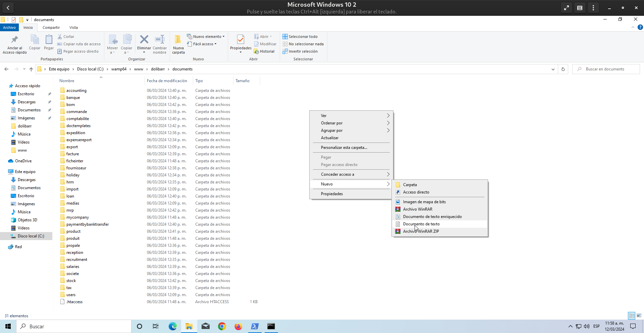Click the Pegar clipboard icon in ribbon
This screenshot has width=644, height=333.
(x=49, y=40)
